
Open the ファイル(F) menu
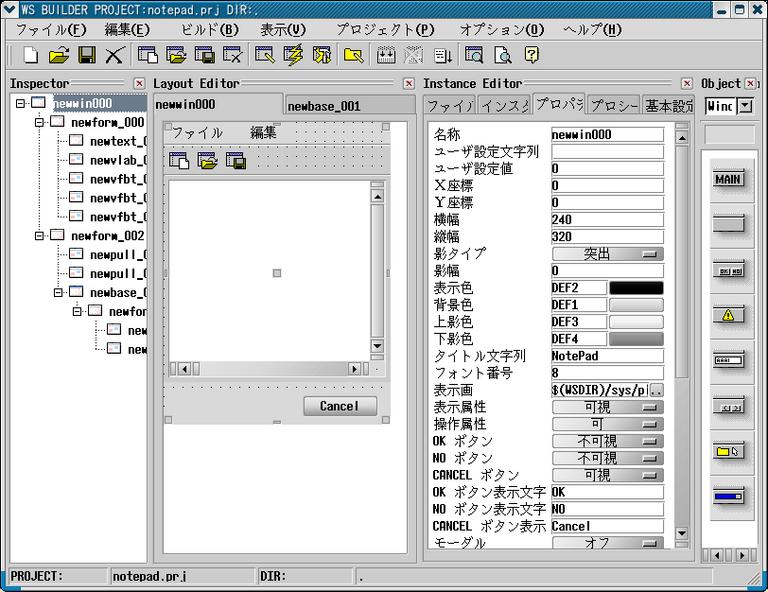[x=51, y=30]
